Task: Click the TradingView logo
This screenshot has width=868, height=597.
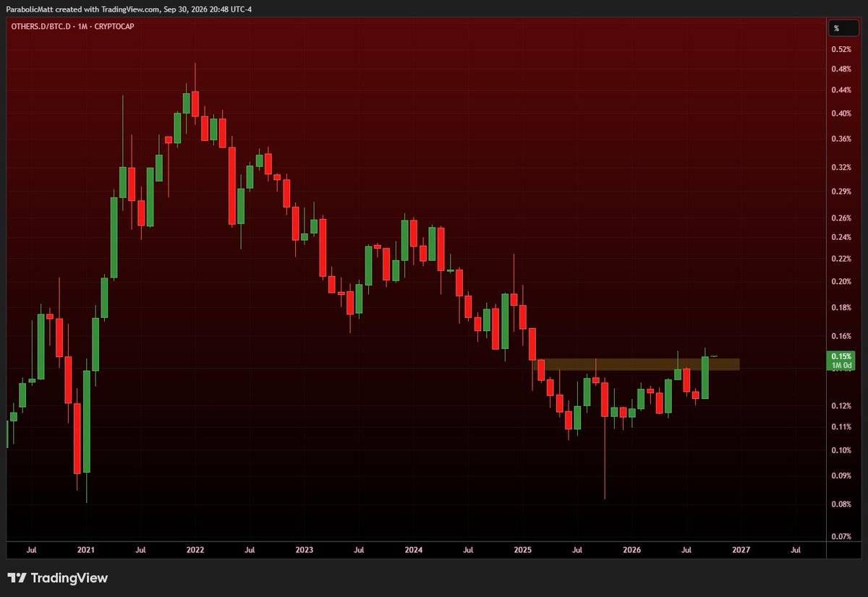Action: coord(57,578)
